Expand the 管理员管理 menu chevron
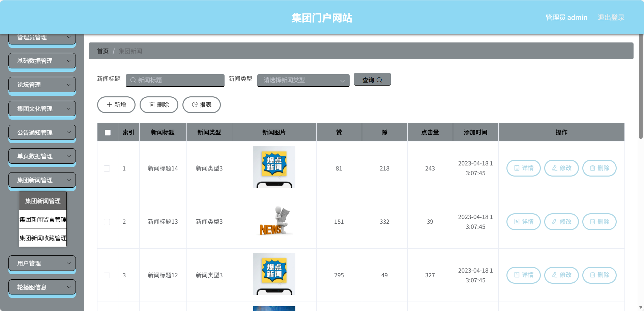Screen dimensions: 644x311 pyautogui.click(x=69, y=37)
